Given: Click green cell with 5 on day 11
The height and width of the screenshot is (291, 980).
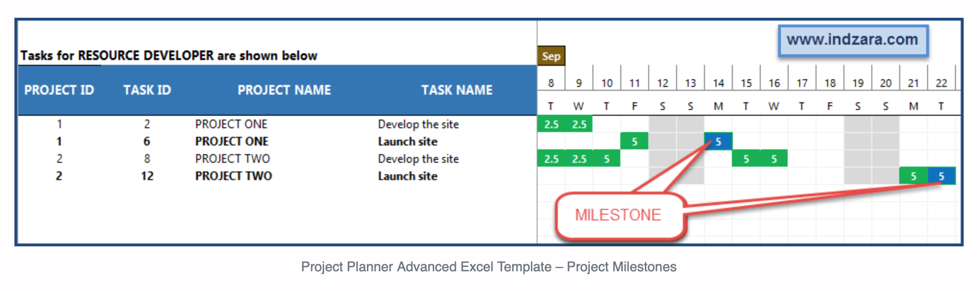Looking at the screenshot, I should click(x=635, y=142).
